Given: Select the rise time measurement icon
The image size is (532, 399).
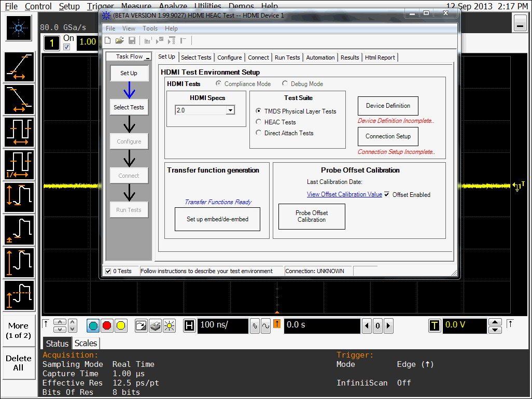Looking at the screenshot, I should click(19, 67).
